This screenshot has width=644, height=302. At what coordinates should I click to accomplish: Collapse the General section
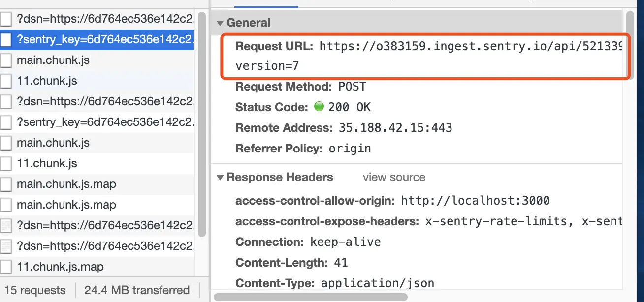[x=219, y=23]
